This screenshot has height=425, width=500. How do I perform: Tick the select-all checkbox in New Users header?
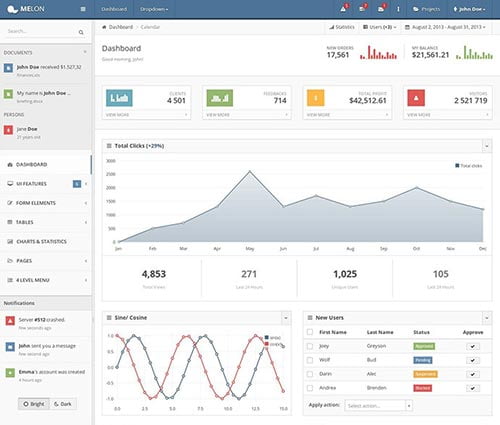click(310, 332)
